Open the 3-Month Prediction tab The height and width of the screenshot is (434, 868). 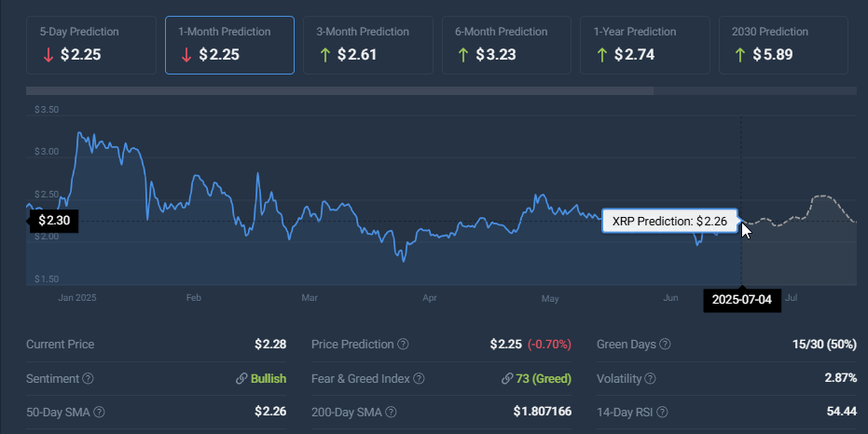368,45
